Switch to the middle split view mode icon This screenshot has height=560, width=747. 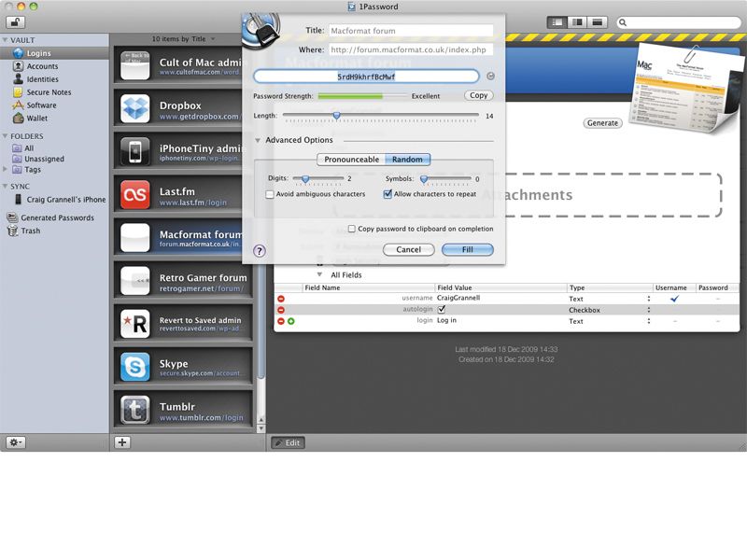577,21
